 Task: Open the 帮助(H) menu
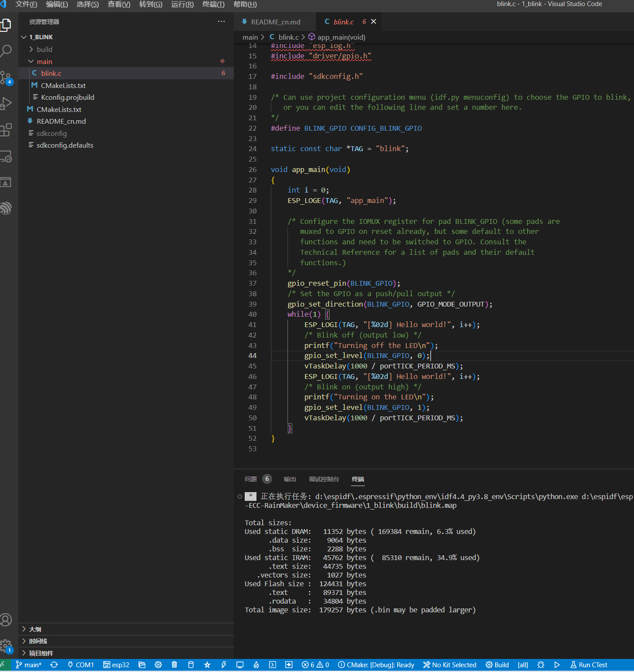coord(245,4)
